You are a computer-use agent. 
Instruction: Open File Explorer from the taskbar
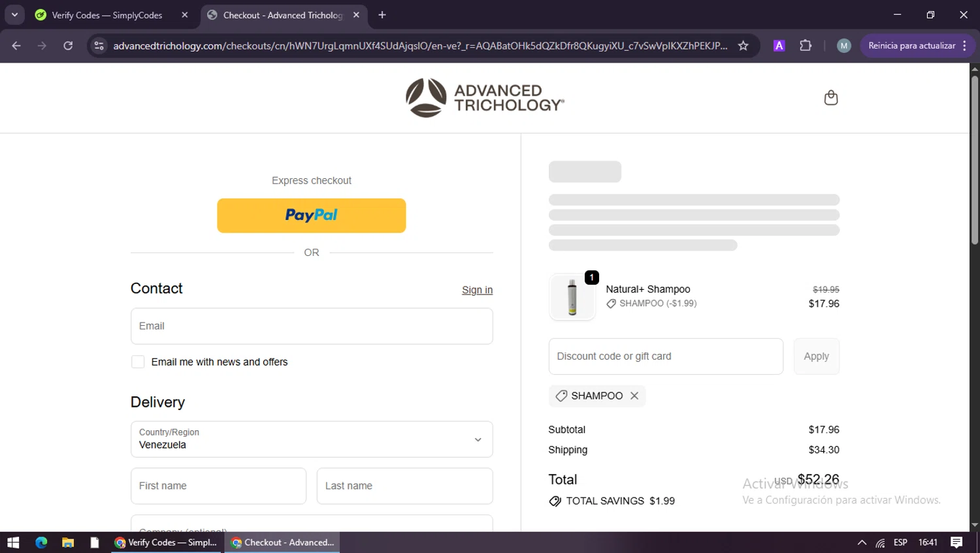pos(68,543)
